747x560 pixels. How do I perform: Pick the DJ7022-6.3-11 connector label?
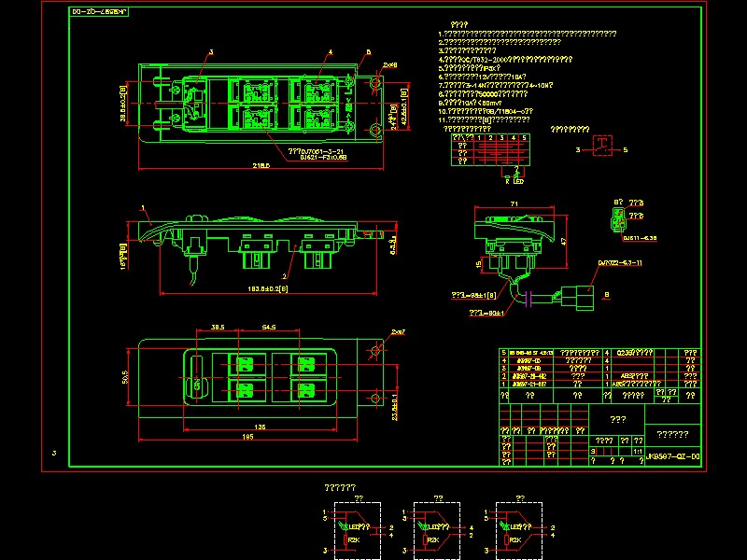point(620,263)
